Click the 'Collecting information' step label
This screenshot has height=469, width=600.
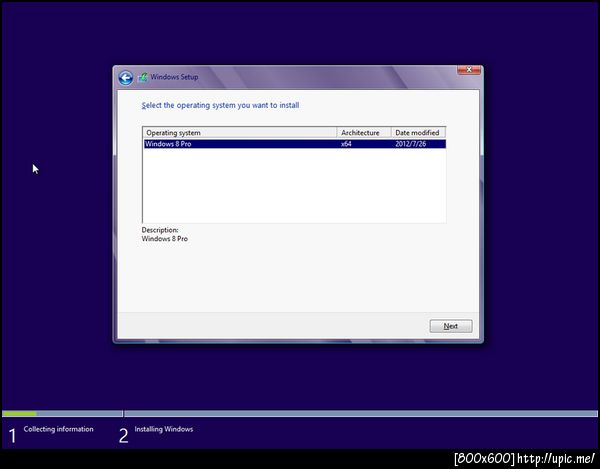pos(59,429)
